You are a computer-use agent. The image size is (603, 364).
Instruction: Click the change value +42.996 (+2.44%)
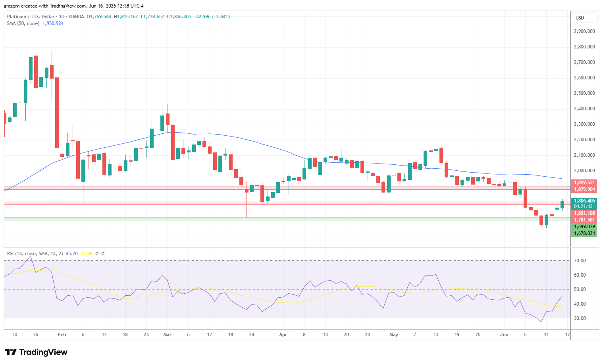[212, 17]
